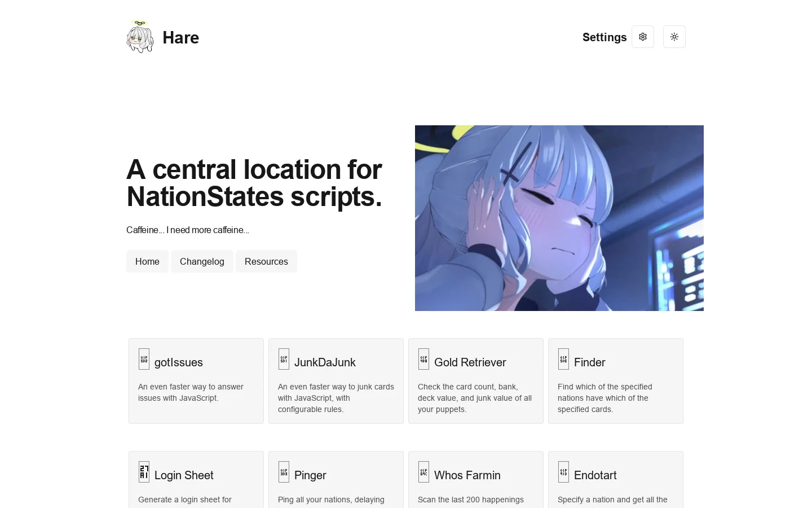Click the 'Check the card count, bank' description

coord(475,398)
